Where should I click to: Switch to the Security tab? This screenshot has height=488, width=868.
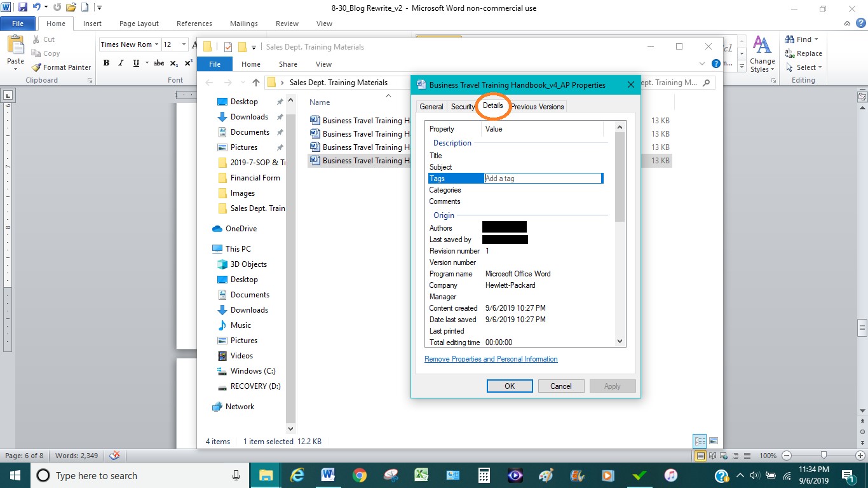tap(463, 107)
